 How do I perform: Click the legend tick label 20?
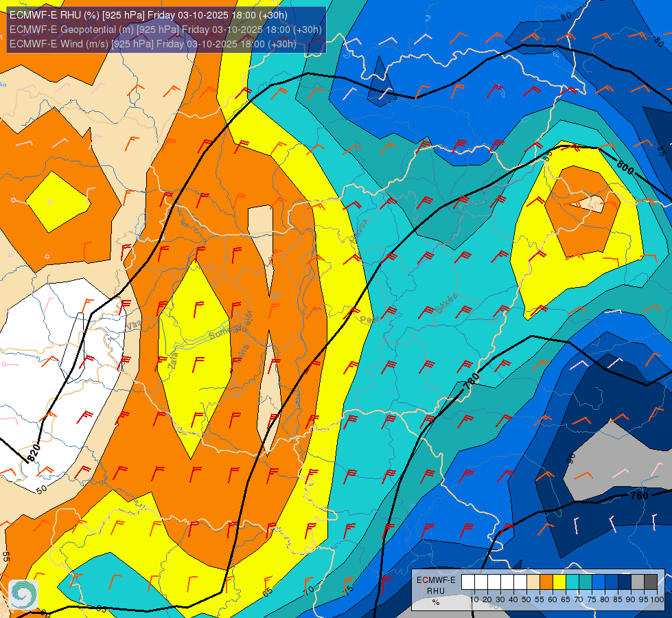coord(487,599)
